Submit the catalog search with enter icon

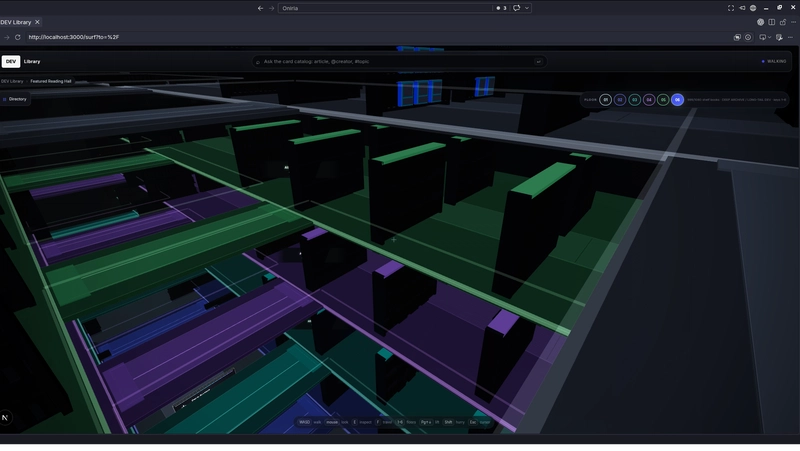pyautogui.click(x=538, y=61)
